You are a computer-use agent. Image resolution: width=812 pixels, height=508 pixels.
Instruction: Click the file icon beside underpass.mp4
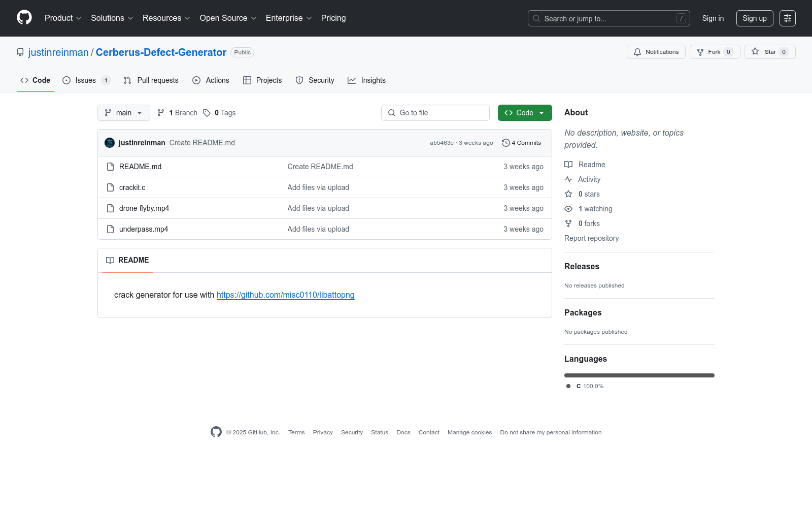click(x=110, y=229)
